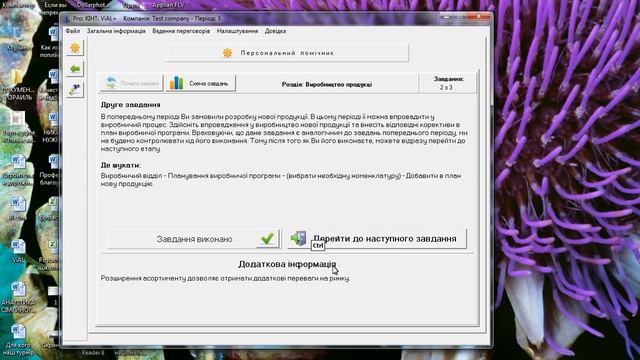The width and height of the screenshot is (640, 360).
Task: Click the green back arrow sidebar button
Action: pyautogui.click(x=75, y=69)
